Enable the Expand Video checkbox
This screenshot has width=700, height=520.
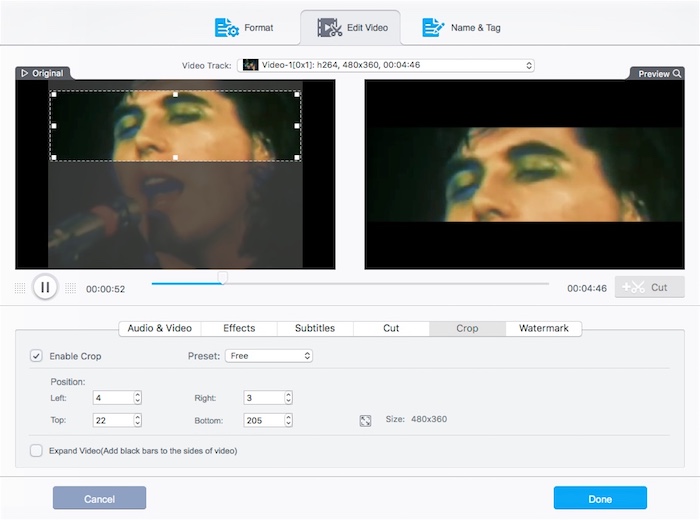tap(36, 450)
